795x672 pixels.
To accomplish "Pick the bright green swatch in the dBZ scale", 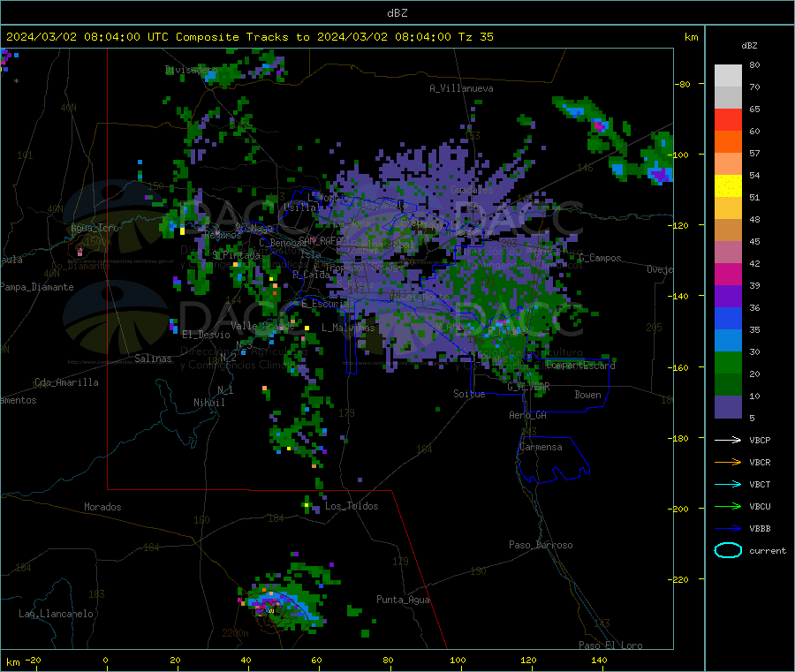I will coord(728,362).
